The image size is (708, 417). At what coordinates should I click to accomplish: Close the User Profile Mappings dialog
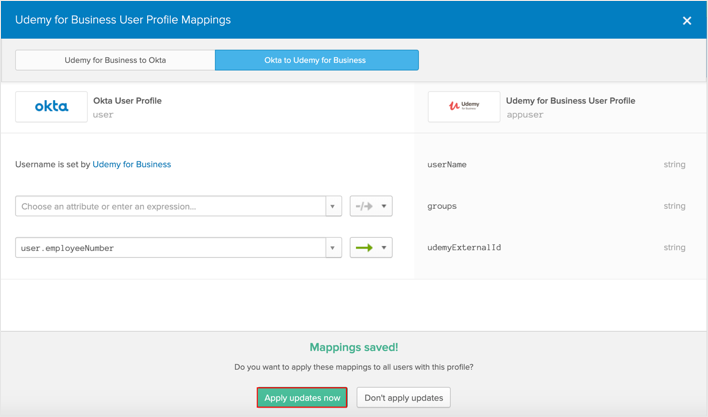[686, 20]
